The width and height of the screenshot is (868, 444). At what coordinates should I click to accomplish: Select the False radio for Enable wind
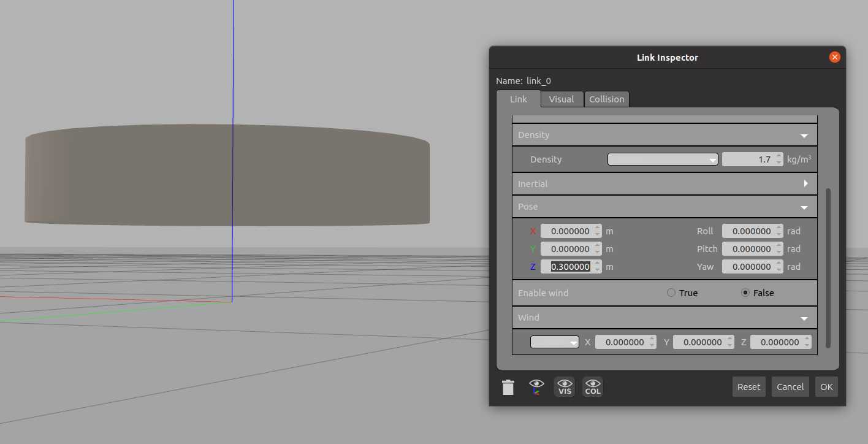[745, 293]
